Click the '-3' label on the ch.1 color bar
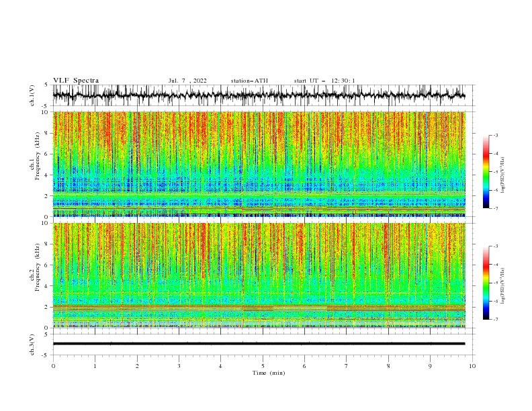The width and height of the screenshot is (532, 411). pos(495,135)
